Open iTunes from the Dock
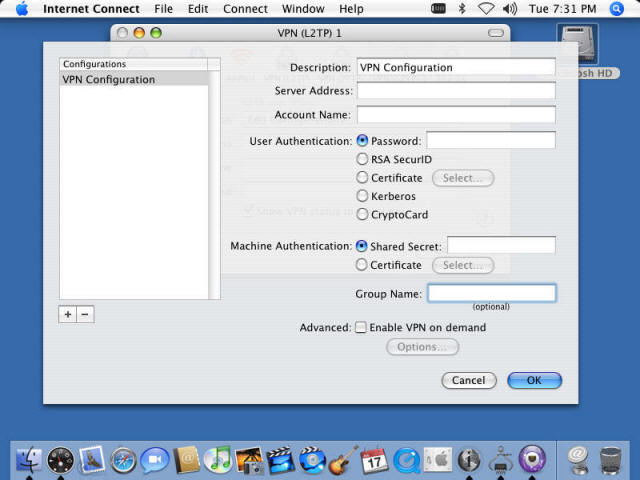Viewport: 640px width, 480px height. [x=217, y=459]
